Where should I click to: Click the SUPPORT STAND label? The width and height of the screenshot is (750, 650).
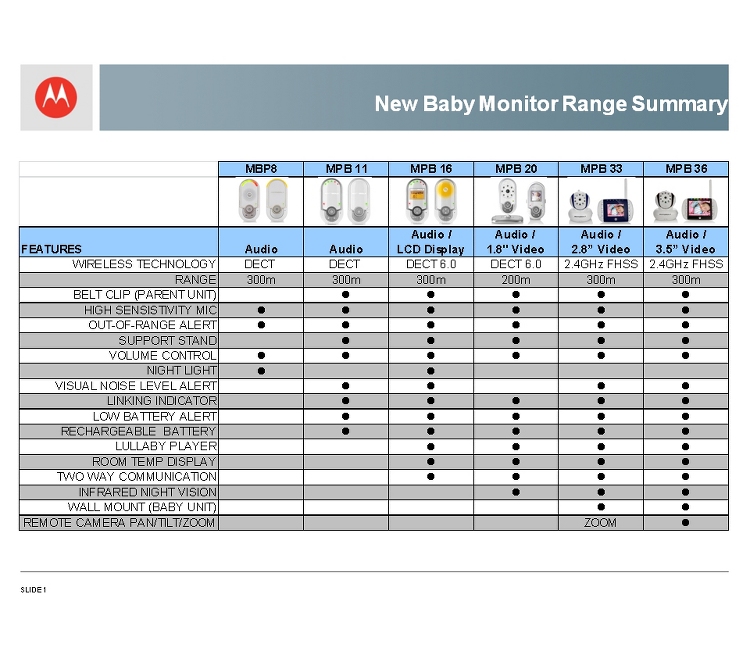coord(167,341)
